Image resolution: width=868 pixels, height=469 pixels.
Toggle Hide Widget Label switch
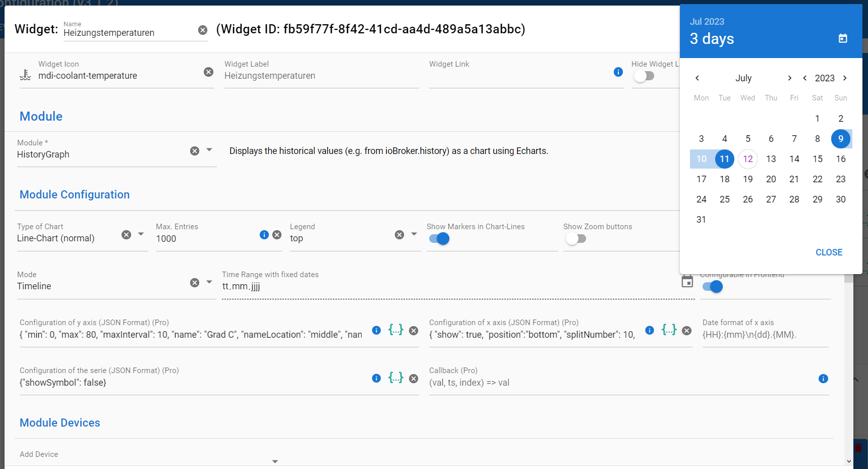click(644, 76)
